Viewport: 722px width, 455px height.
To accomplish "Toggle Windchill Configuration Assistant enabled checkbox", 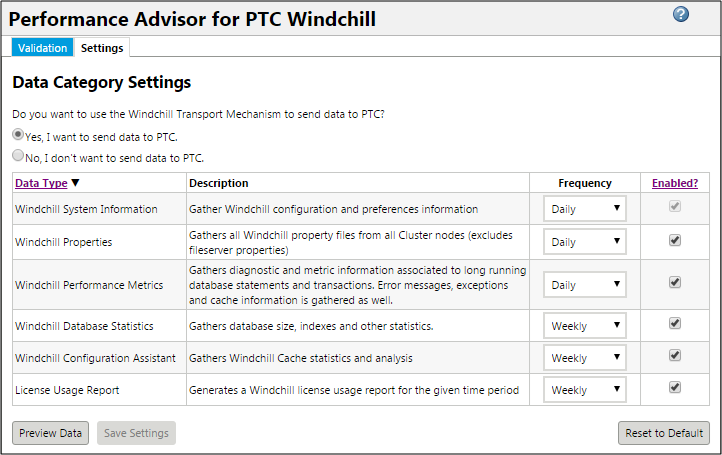I will 675,355.
